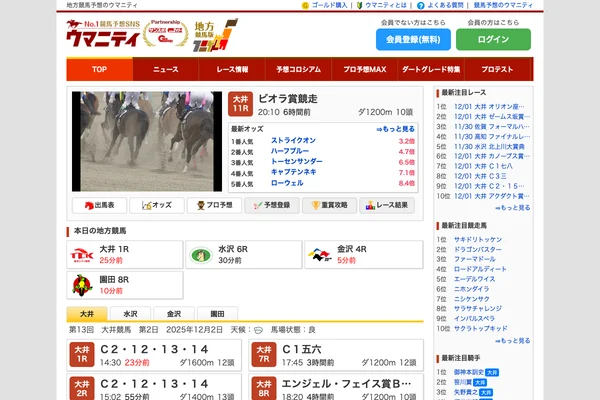
Task: Click the 大井 1R race badge
Action: tap(82, 354)
